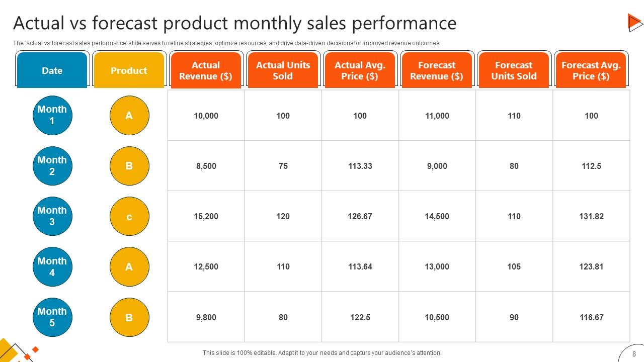Image resolution: width=644 pixels, height=362 pixels.
Task: Click the 13,000 forecast revenue cell
Action: click(437, 267)
